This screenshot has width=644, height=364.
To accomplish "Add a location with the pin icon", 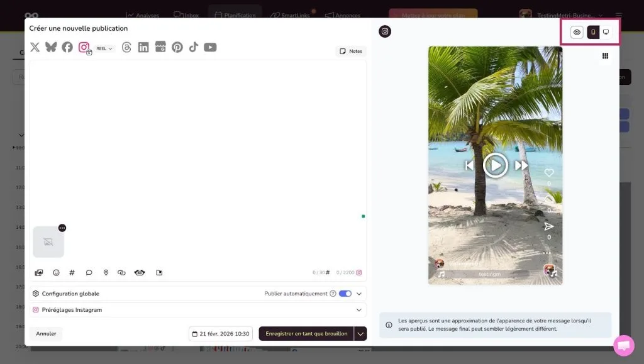I will [x=106, y=273].
